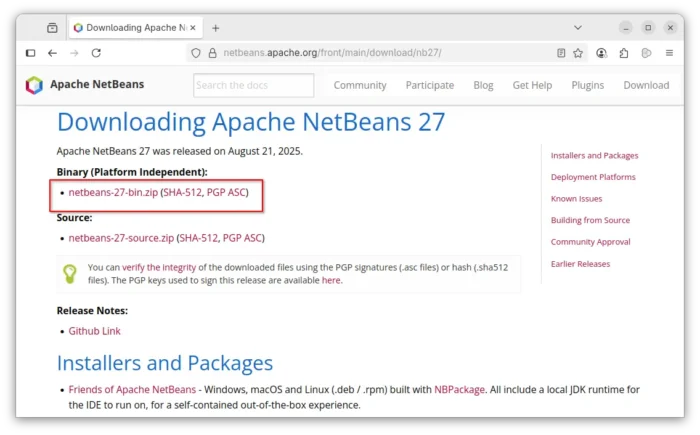
Task: Open the PGP keys 'here' link
Action: pos(331,280)
